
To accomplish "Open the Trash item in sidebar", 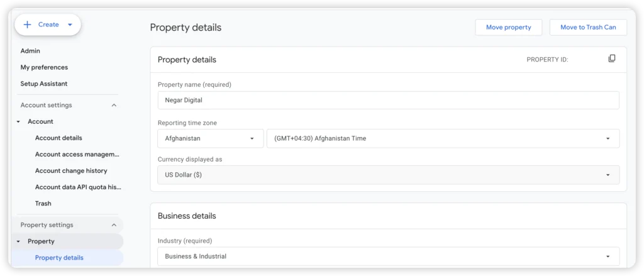I will [x=43, y=204].
